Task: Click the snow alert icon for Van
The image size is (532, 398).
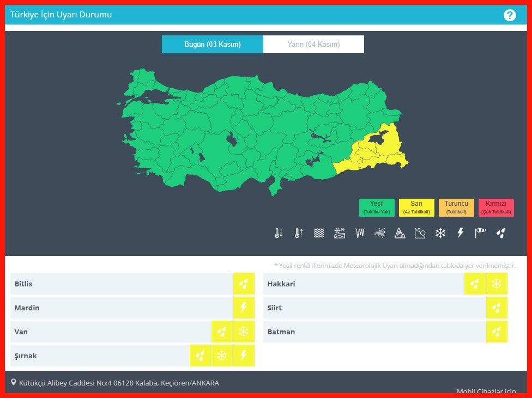Action: tap(244, 332)
